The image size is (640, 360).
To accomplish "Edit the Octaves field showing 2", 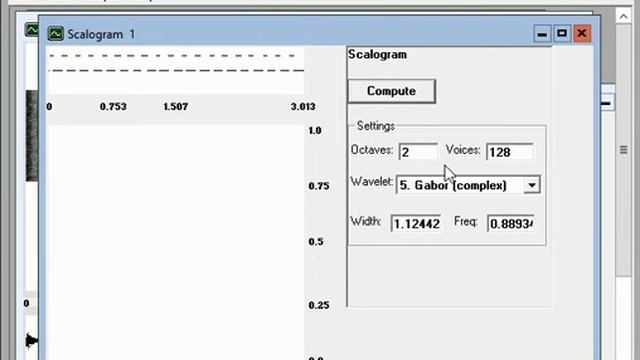I will (418, 152).
